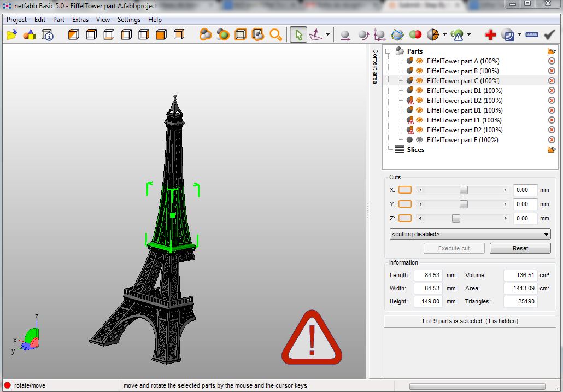Open the dropdown arrow beside the plane tool
The image size is (563, 392).
point(327,34)
